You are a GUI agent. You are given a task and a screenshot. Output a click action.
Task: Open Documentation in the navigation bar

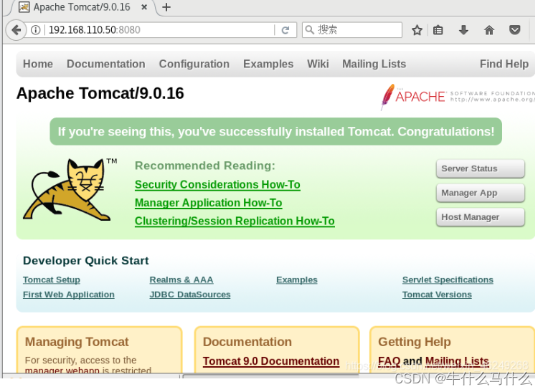pyautogui.click(x=106, y=64)
